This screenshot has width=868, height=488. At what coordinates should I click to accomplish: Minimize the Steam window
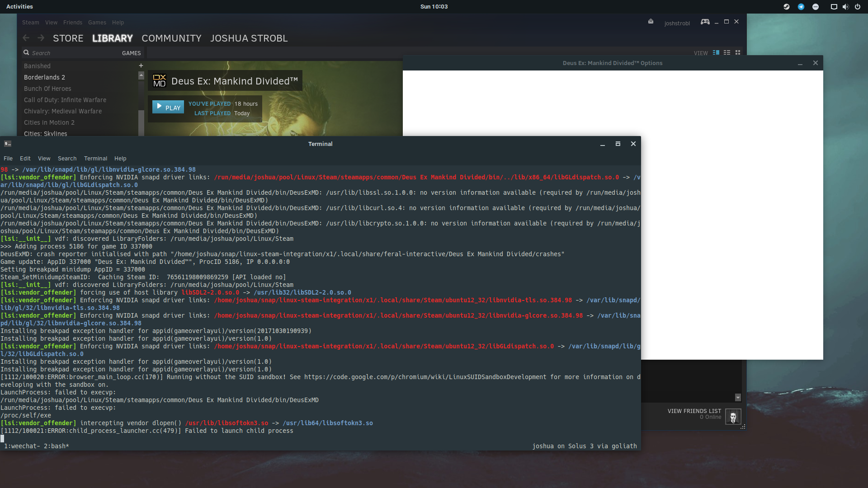[717, 22]
